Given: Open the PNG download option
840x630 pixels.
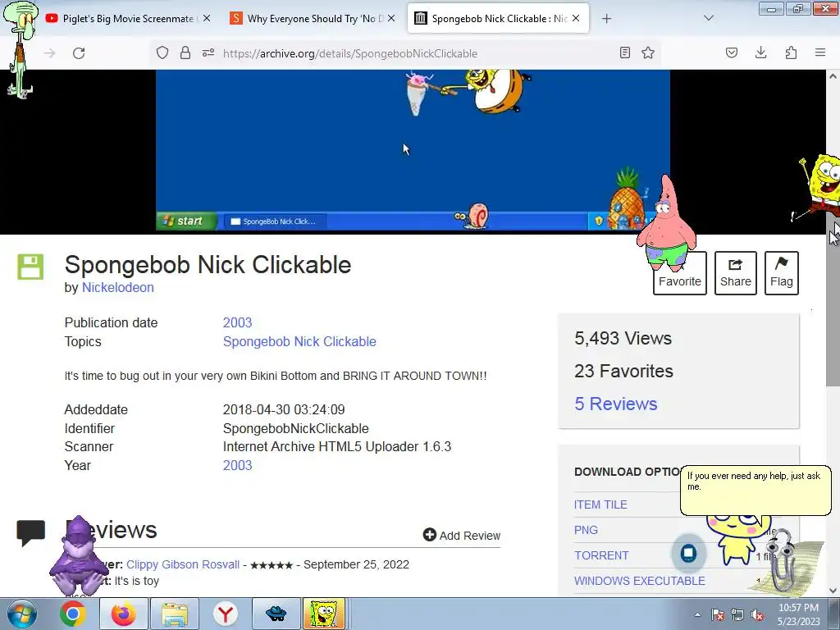Looking at the screenshot, I should pos(586,530).
